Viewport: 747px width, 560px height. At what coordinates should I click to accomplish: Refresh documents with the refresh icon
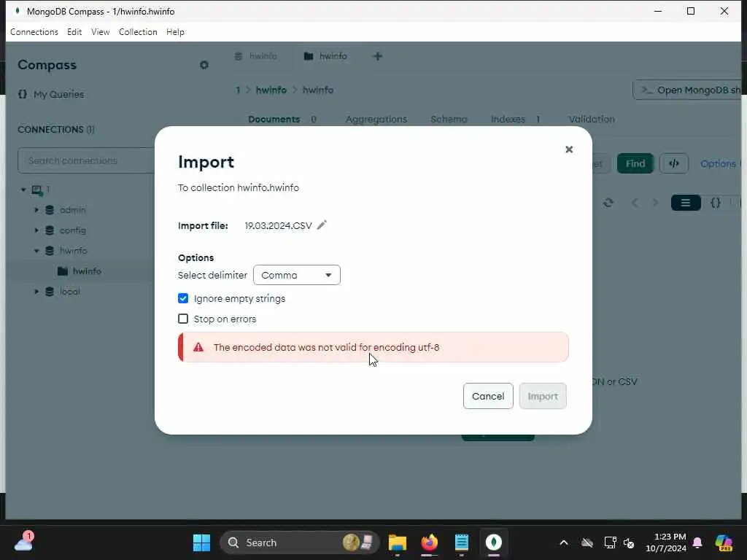pos(608,203)
